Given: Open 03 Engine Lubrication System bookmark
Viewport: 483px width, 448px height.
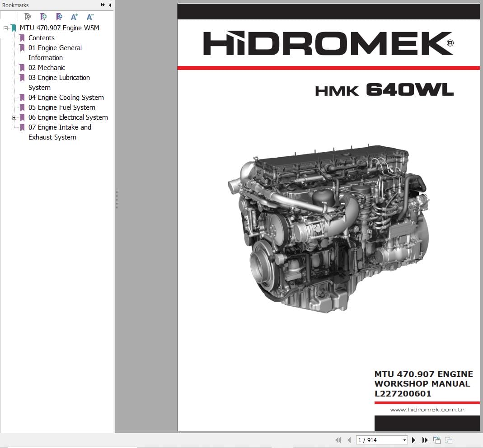Looking at the screenshot, I should click(x=59, y=83).
